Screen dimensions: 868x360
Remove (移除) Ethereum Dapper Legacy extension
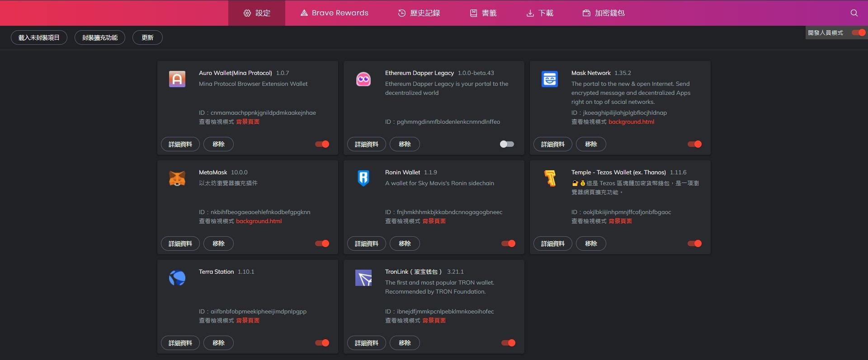(405, 144)
